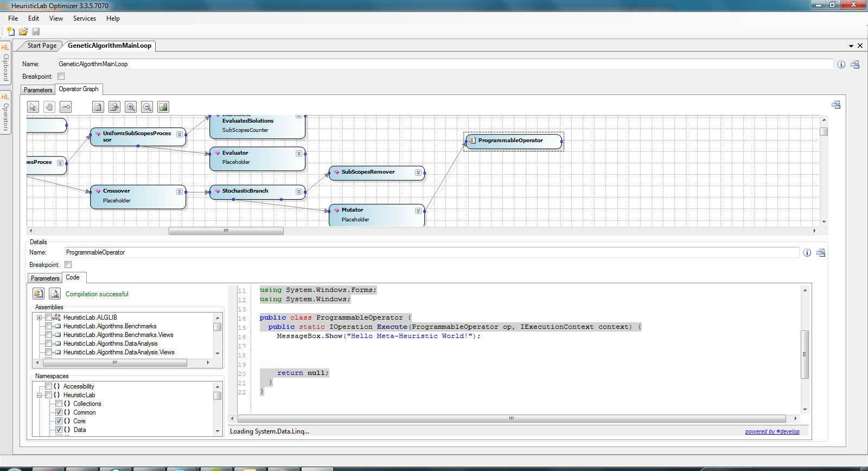Open the document tab list dropdown arrow
This screenshot has width=868, height=471.
pos(851,46)
